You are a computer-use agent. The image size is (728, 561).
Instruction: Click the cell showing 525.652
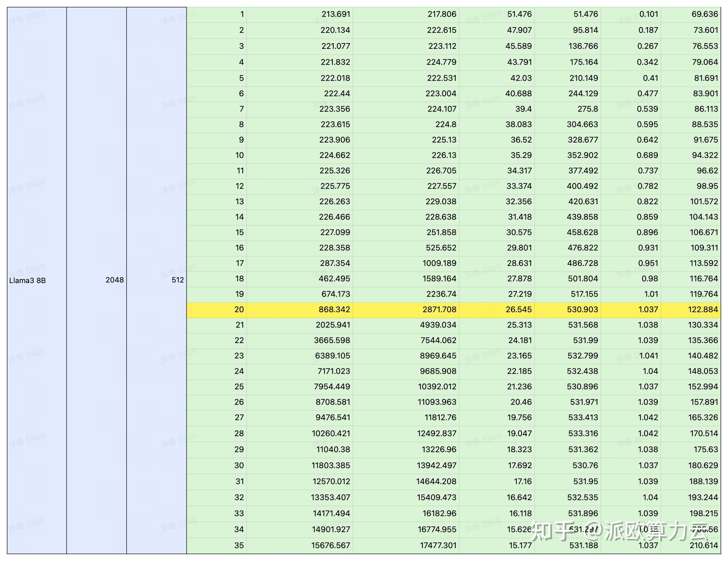[441, 248]
